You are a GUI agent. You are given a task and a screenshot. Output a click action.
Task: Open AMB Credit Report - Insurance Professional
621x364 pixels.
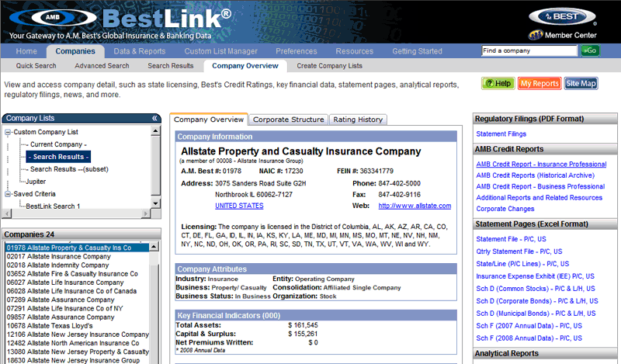tap(541, 164)
